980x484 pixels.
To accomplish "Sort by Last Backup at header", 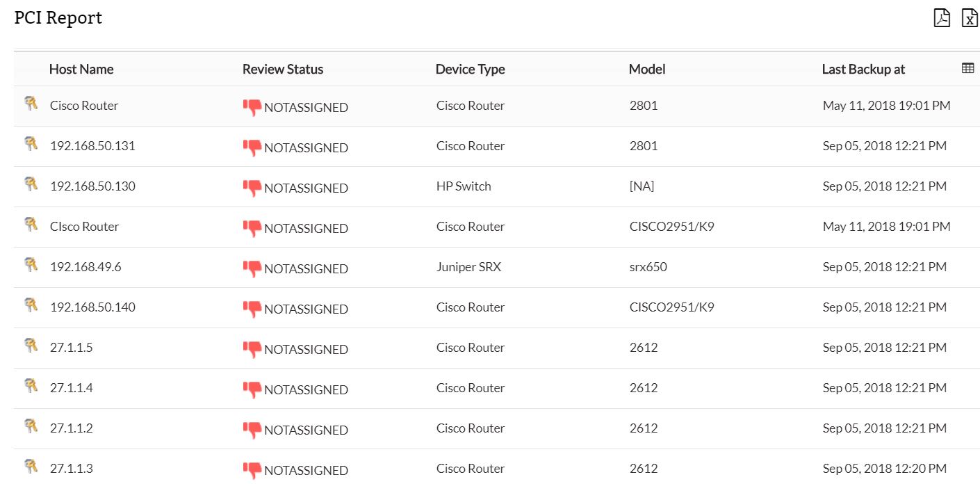I will (x=863, y=70).
